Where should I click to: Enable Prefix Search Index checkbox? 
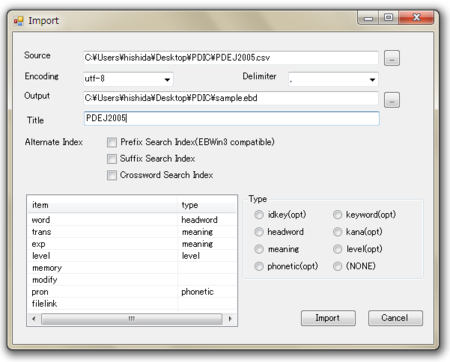pyautogui.click(x=112, y=142)
